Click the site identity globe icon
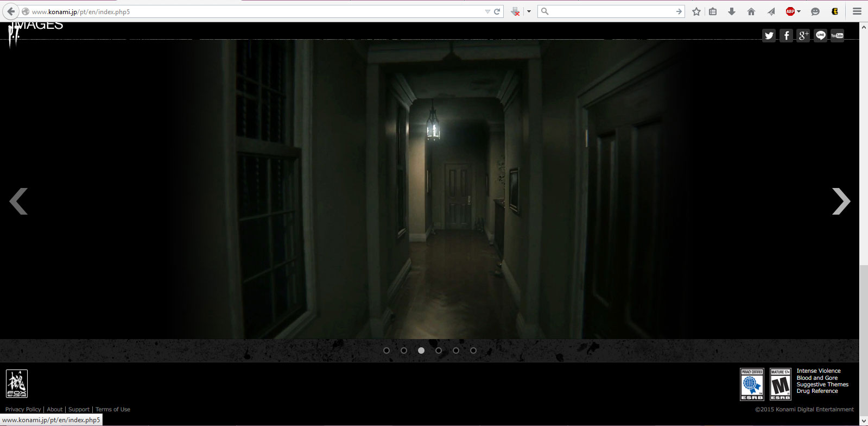This screenshot has width=868, height=426. [x=25, y=11]
